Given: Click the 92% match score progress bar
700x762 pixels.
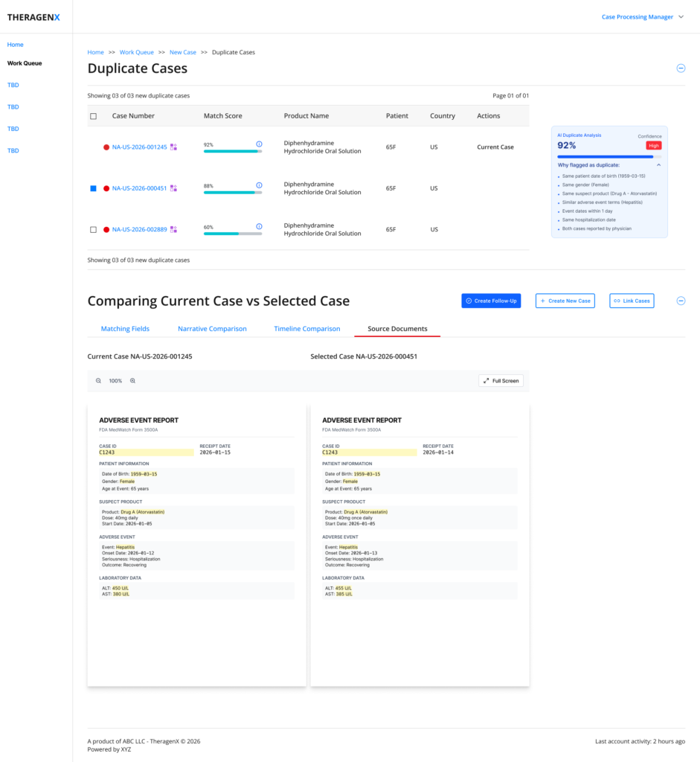Looking at the screenshot, I should (233, 152).
